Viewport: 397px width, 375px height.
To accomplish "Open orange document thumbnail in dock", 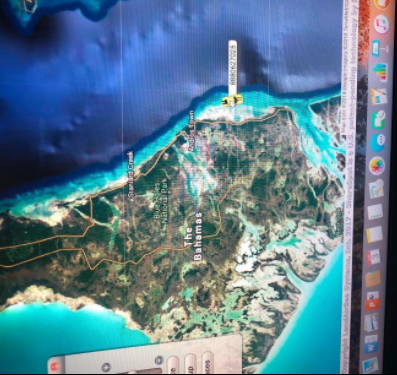I will pos(373,279).
